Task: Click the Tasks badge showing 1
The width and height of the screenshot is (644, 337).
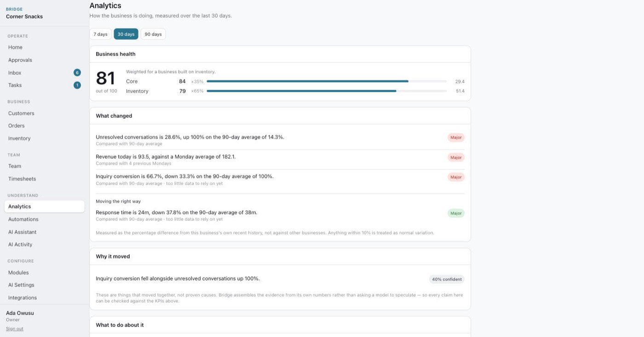Action: click(x=77, y=85)
